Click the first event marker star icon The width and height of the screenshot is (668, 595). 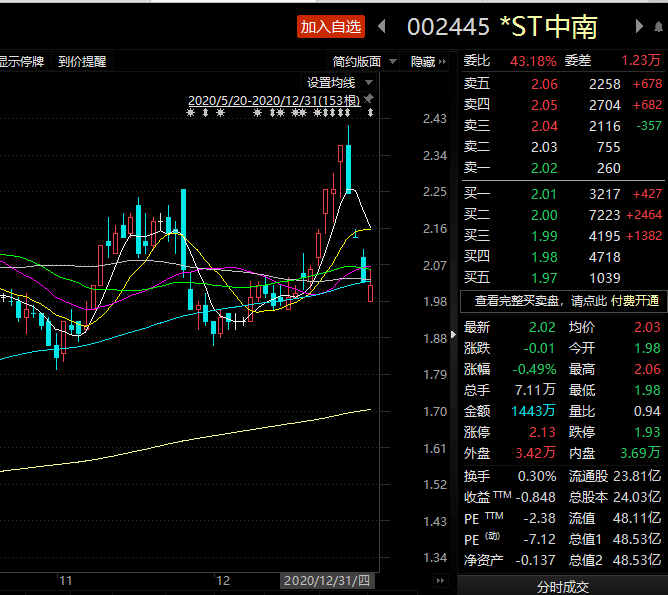click(x=191, y=114)
